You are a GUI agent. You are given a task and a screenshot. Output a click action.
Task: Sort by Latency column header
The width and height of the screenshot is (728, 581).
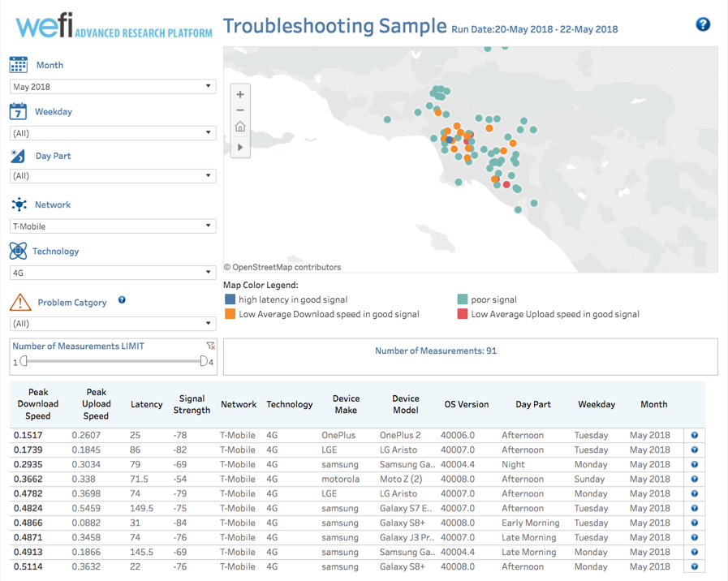click(146, 404)
